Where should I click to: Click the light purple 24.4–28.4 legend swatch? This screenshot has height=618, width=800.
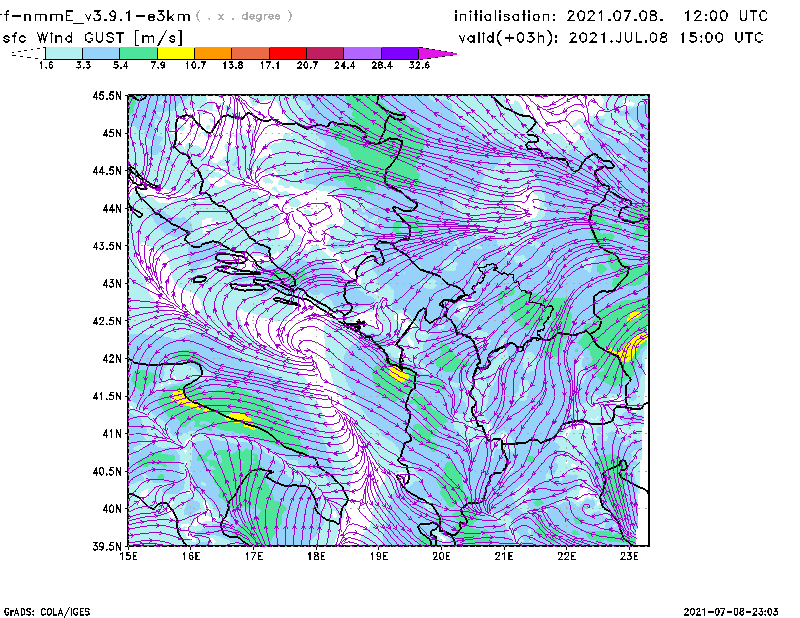click(362, 53)
